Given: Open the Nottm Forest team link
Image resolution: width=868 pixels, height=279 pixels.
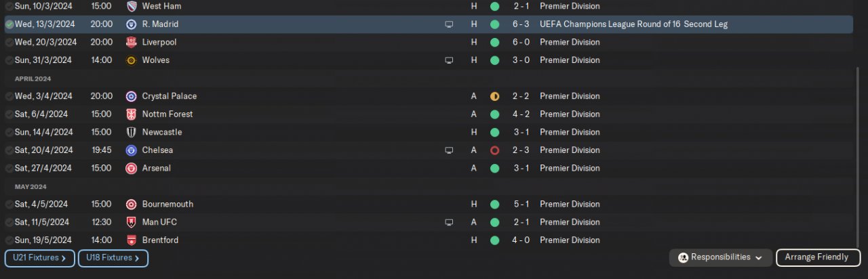Looking at the screenshot, I should click(x=167, y=114).
